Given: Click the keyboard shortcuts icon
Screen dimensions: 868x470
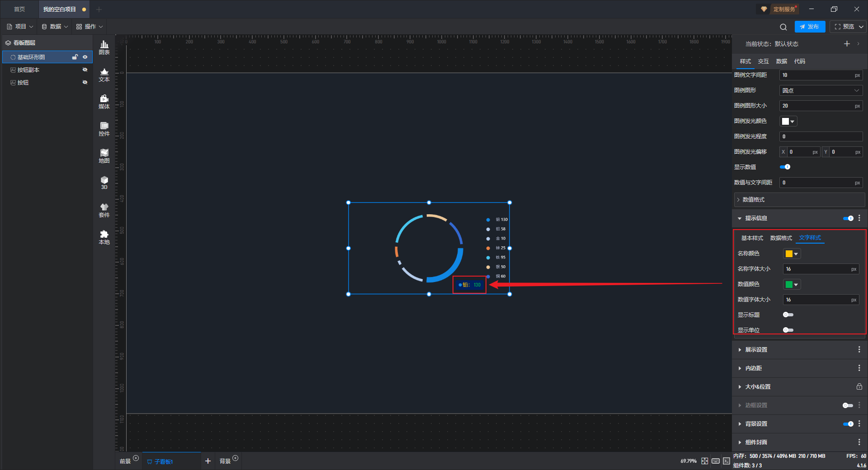Looking at the screenshot, I should (716, 461).
